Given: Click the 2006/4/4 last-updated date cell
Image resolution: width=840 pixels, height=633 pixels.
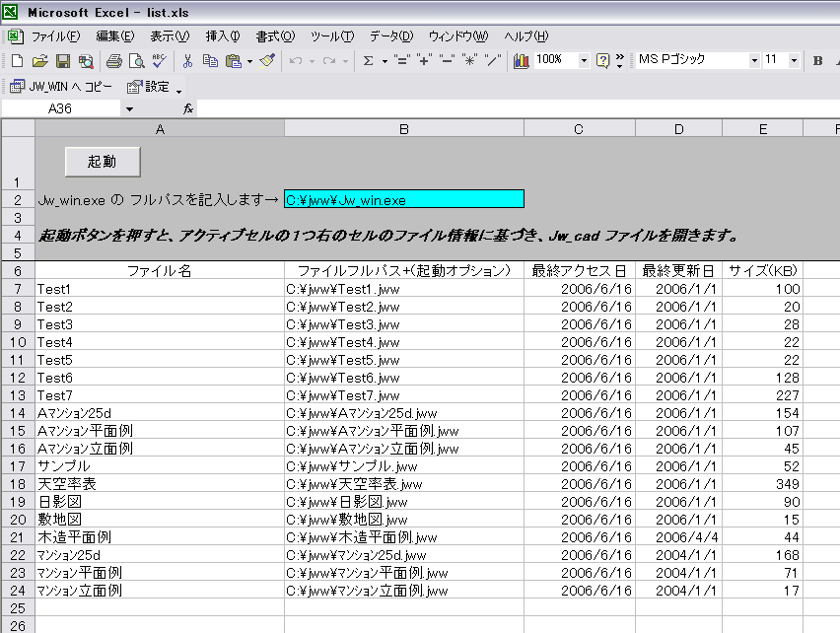Looking at the screenshot, I should pos(678,537).
